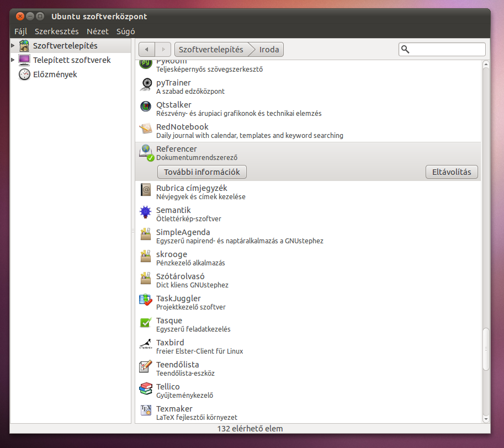The height and width of the screenshot is (448, 504).
Task: Select the Taxbird list entry
Action: (308, 347)
